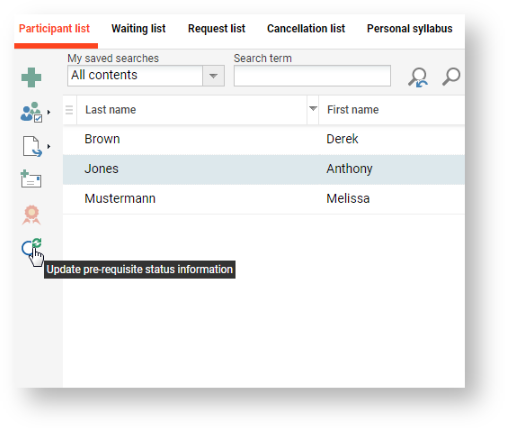This screenshot has height=428, width=505.
Task: Click Update pre-requisite status information icon
Action: [x=31, y=247]
